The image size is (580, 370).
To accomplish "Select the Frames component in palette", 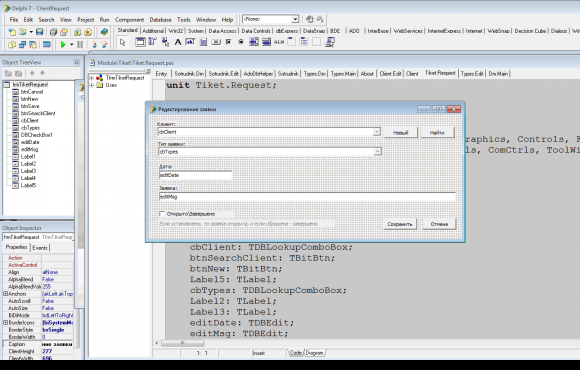I will 140,42.
